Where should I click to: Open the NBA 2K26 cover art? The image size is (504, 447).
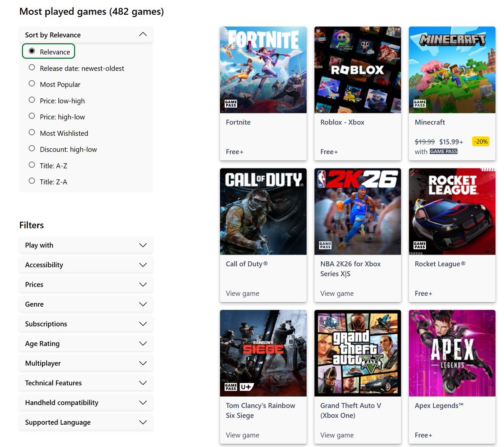[x=358, y=211]
